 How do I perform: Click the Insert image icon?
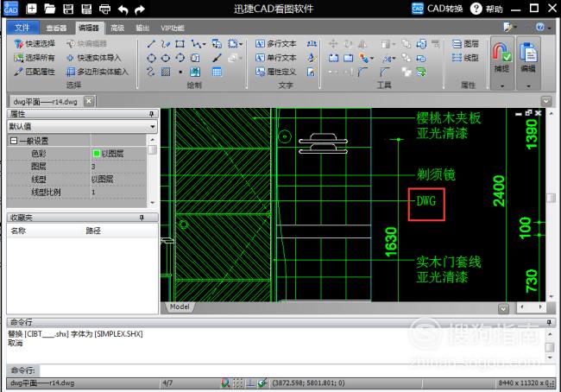(195, 72)
